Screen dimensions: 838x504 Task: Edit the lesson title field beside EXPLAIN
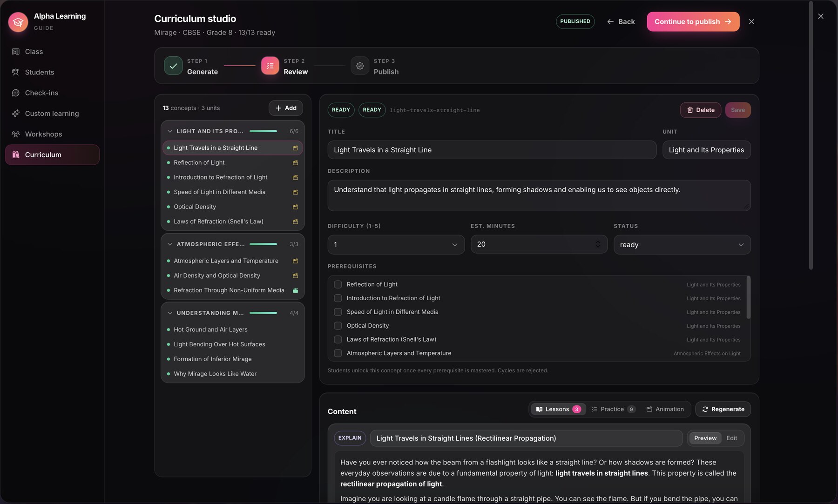pyautogui.click(x=526, y=438)
